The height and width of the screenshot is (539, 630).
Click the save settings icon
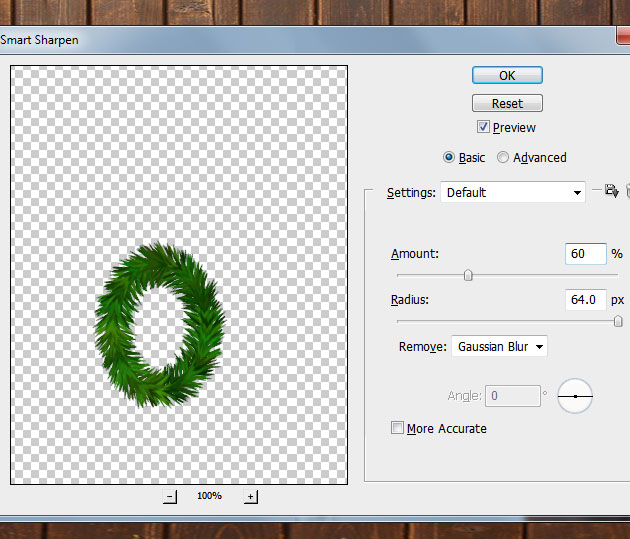(612, 190)
